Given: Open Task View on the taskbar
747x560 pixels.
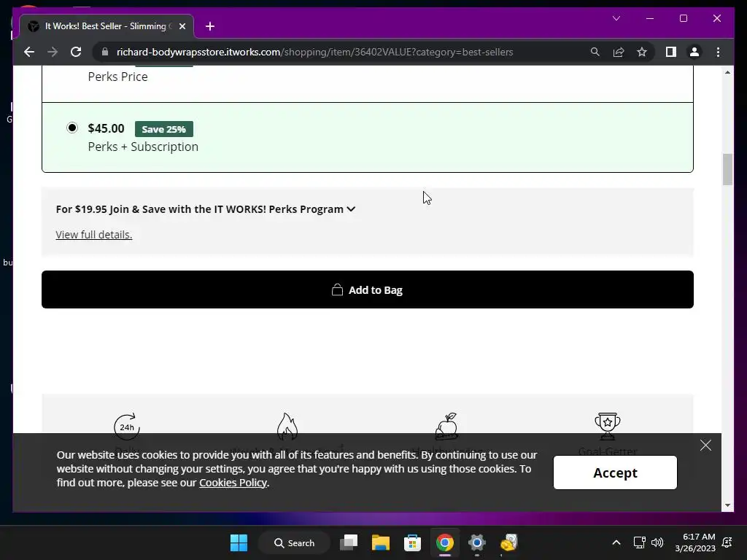Looking at the screenshot, I should (349, 542).
